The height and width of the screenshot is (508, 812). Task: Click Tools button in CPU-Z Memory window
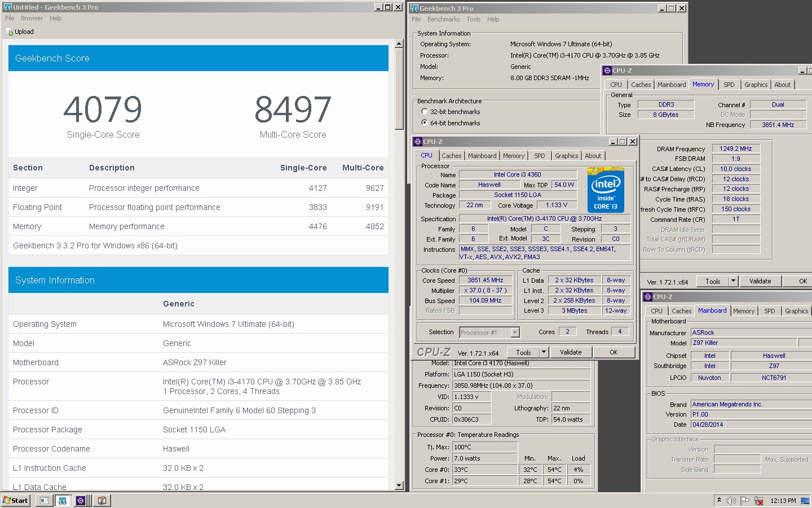coord(713,281)
